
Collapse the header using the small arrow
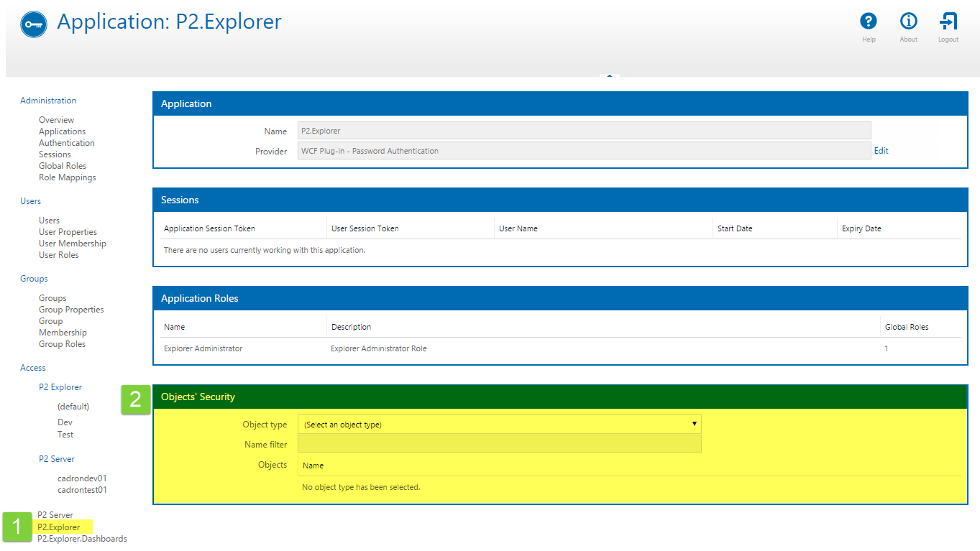(609, 75)
